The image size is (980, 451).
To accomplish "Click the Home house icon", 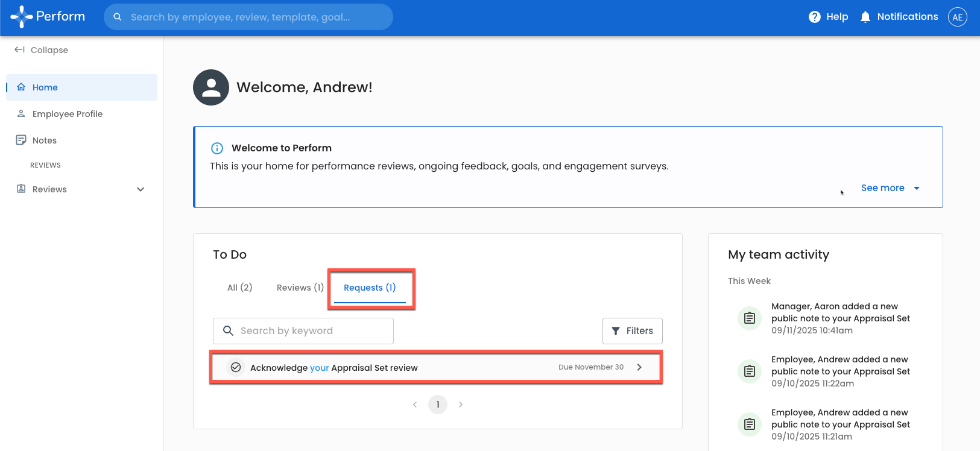I will click(x=21, y=87).
